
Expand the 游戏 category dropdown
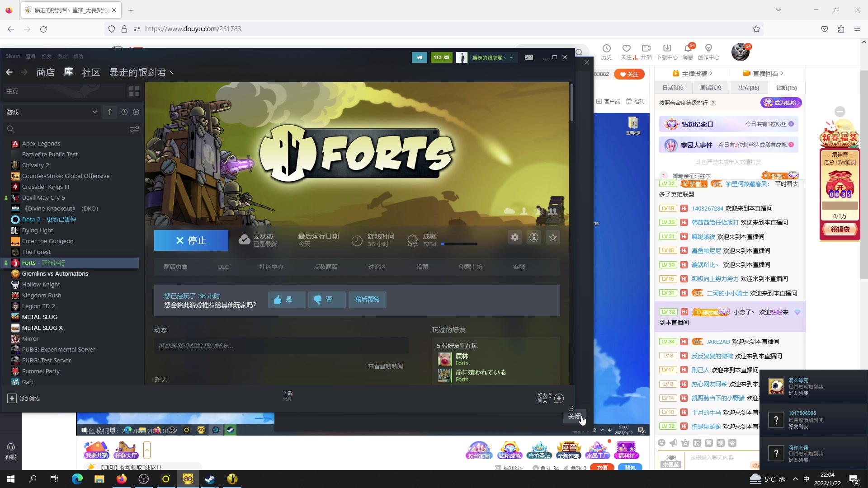(x=94, y=112)
